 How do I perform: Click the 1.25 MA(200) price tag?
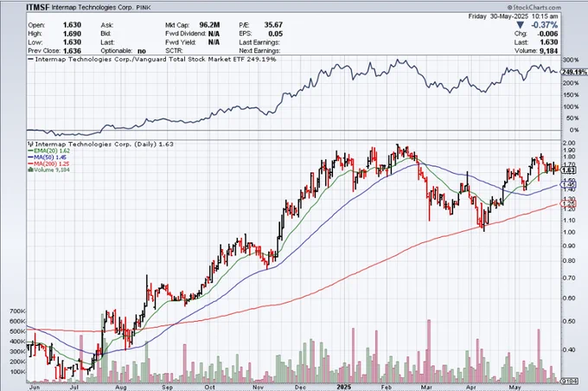point(568,204)
